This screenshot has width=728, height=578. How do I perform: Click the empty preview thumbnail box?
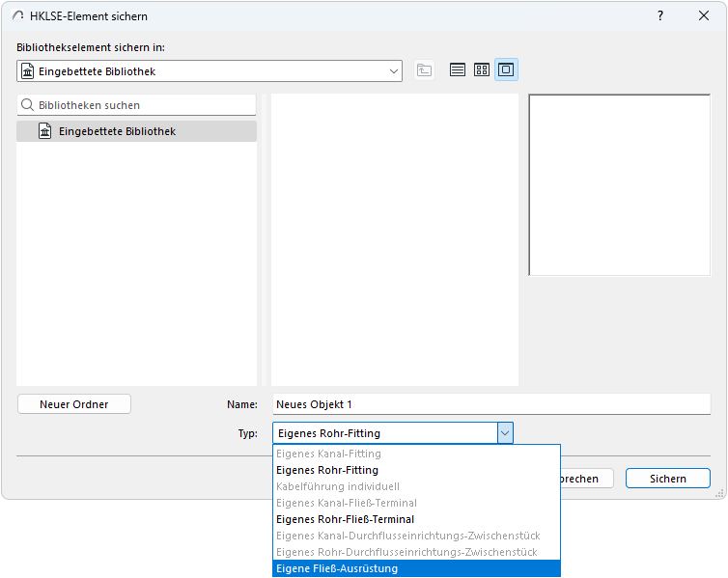click(619, 185)
